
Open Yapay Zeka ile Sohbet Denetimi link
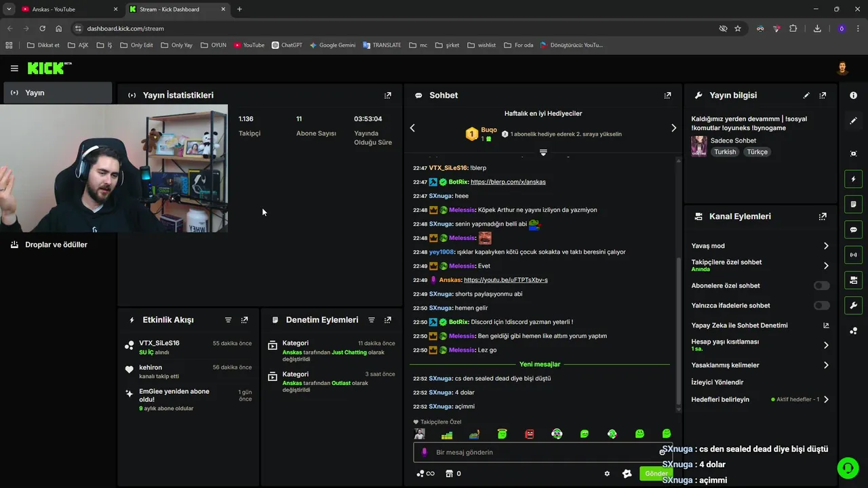coord(760,325)
